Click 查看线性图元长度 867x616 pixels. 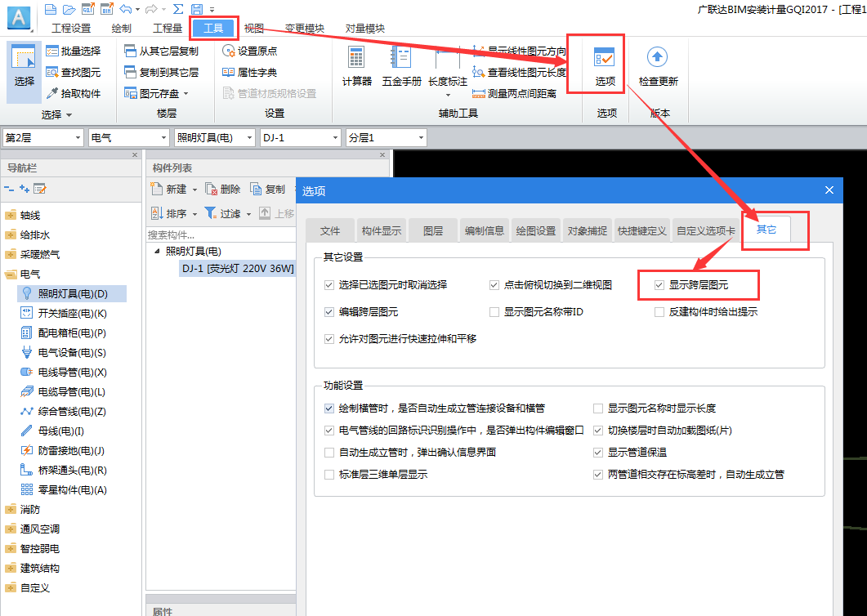[x=519, y=73]
